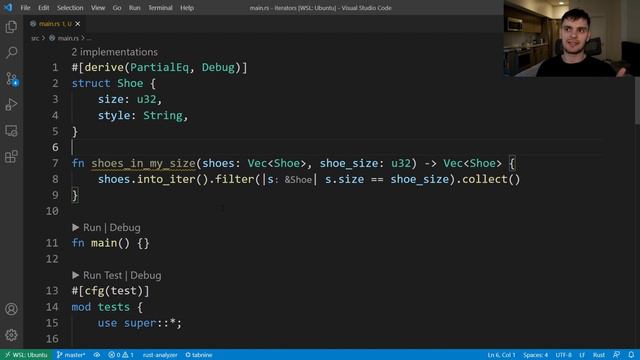Click the editor vertical scrollbar thumb
Screen dimensions: 640x360
[637, 101]
